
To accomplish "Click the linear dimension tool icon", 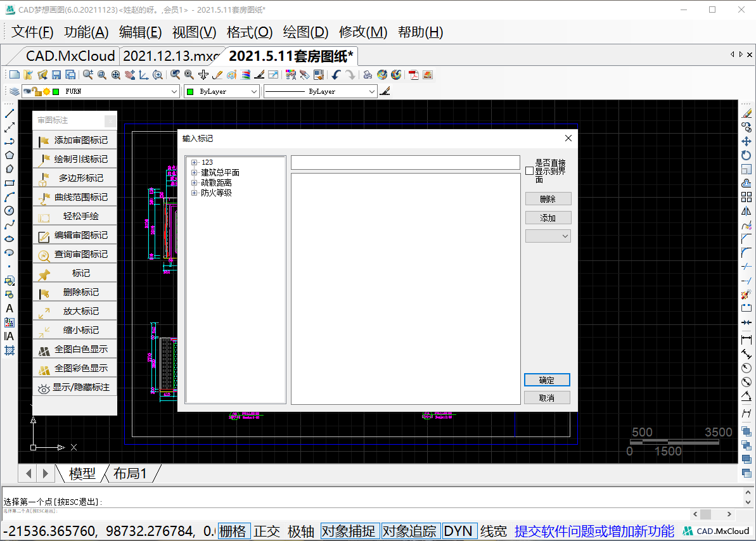I will coord(746,340).
